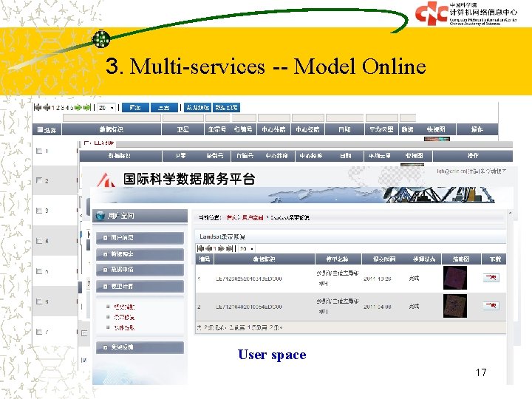Viewport: 532px width, 399px height.
Task: Click download button in Landsat row 1
Action: click(491, 278)
